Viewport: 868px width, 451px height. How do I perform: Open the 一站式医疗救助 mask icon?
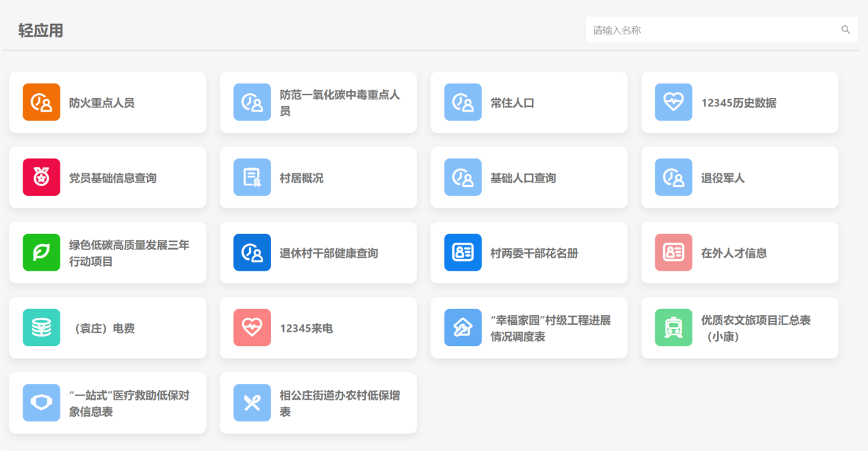41,402
